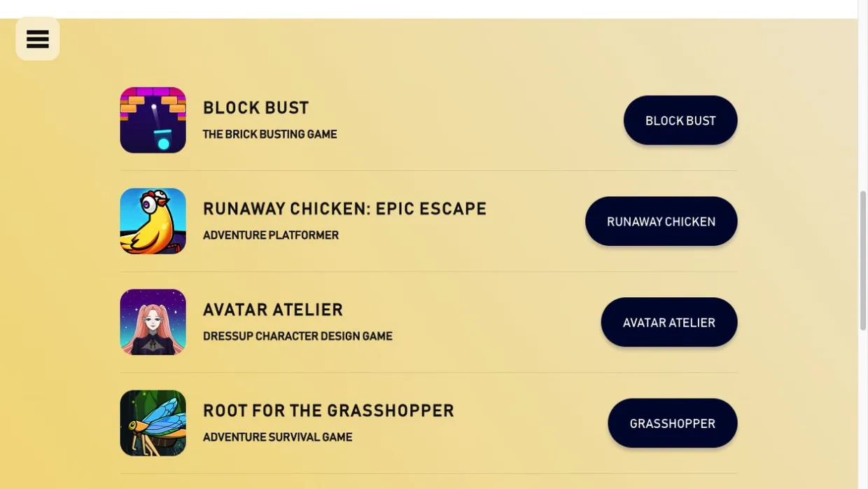Click the Runaway Chicken app icon
Image resolution: width=868 pixels, height=489 pixels.
pyautogui.click(x=153, y=221)
